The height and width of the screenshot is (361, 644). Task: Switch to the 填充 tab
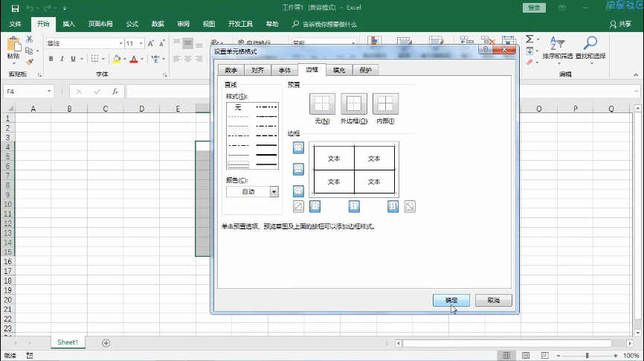tap(339, 70)
